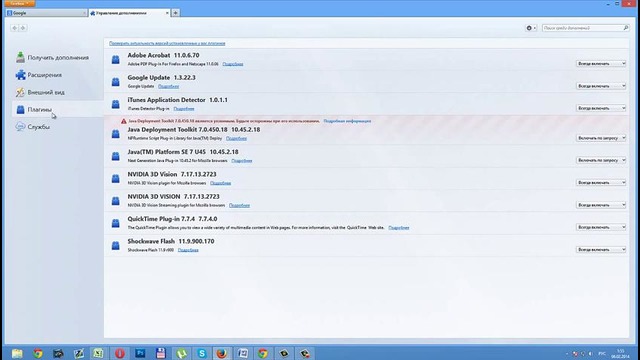Open Подробнее link for NVIDIA 3D Vision Streaming
The height and width of the screenshot is (360, 640).
(239, 205)
